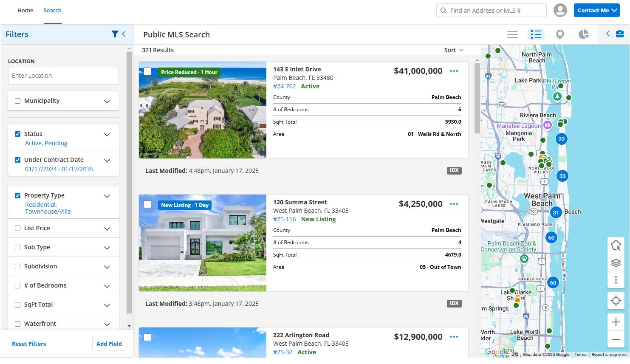Click the Filters panel vertical scrollbar
The image size is (630, 364).
tap(129, 183)
